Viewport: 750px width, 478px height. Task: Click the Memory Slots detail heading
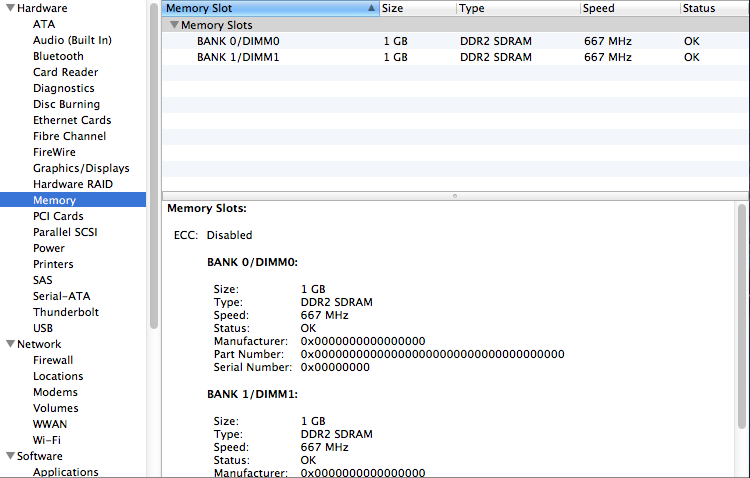tap(207, 208)
